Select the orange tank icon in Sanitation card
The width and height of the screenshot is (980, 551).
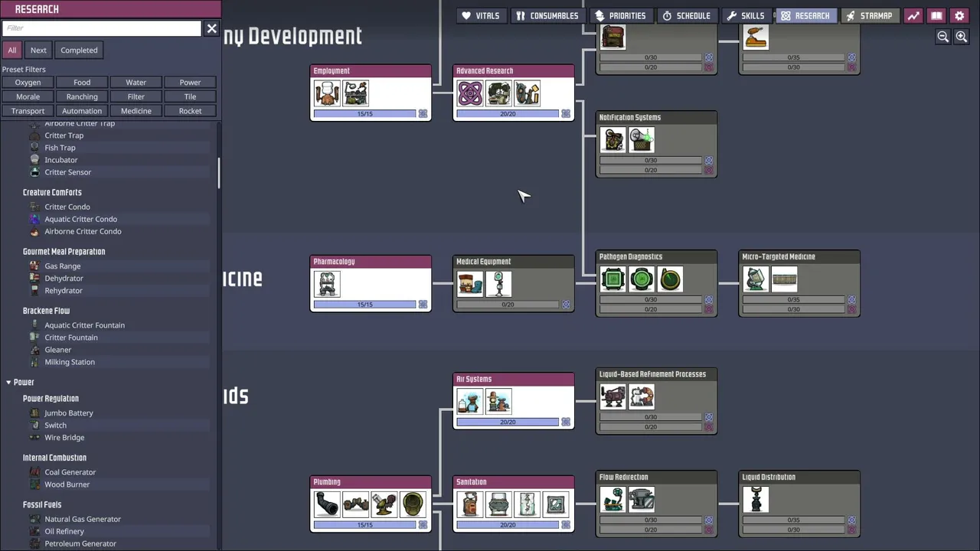tap(470, 504)
